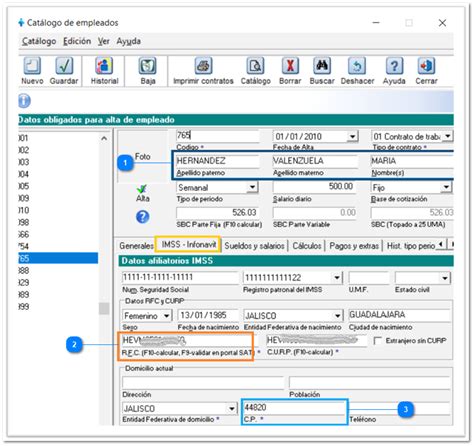Open the Historial icon

coord(104,66)
